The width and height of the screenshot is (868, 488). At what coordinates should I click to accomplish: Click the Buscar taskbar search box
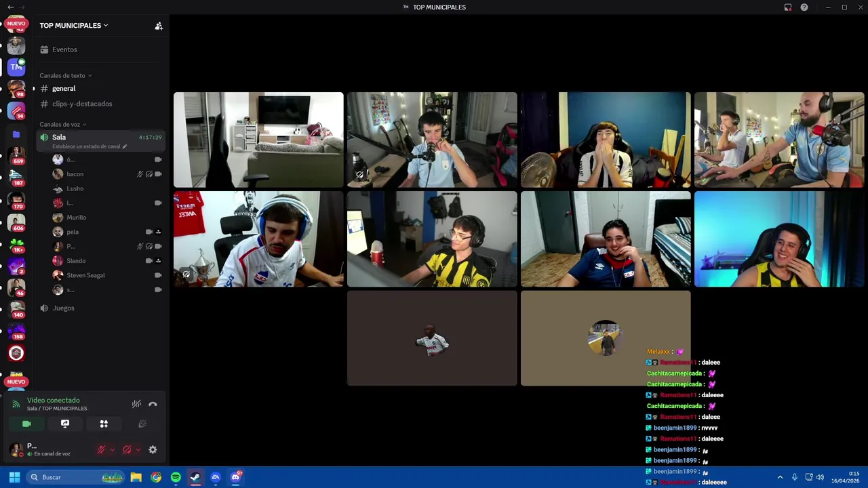(76, 477)
